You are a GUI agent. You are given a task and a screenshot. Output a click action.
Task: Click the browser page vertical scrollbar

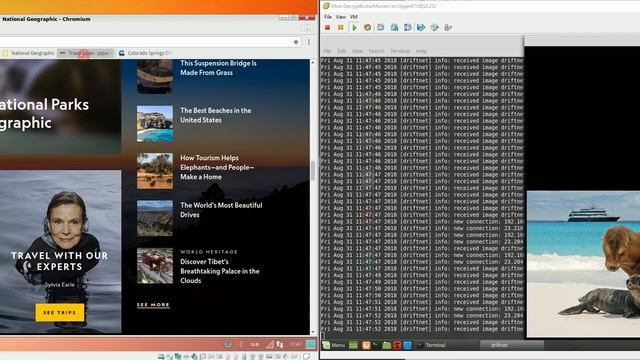[313, 170]
